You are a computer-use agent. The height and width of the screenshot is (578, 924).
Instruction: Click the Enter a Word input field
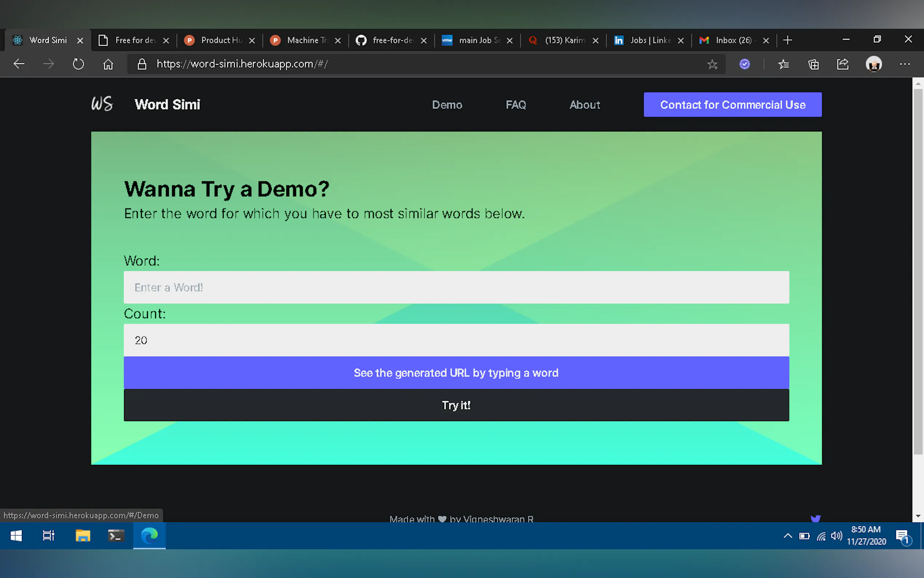[x=456, y=287]
